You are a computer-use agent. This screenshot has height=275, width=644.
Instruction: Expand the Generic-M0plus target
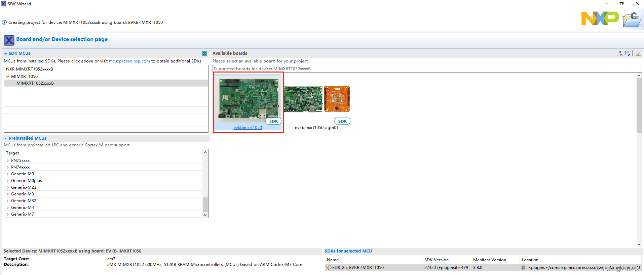(8, 181)
